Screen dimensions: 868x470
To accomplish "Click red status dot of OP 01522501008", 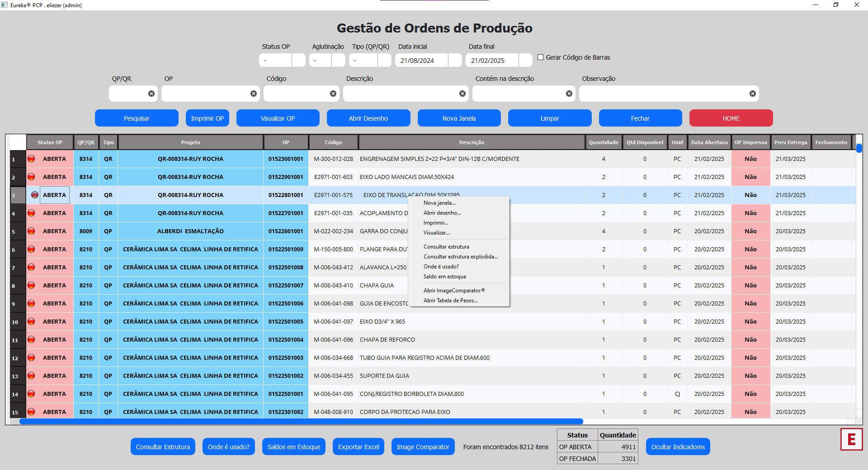I will [31, 267].
